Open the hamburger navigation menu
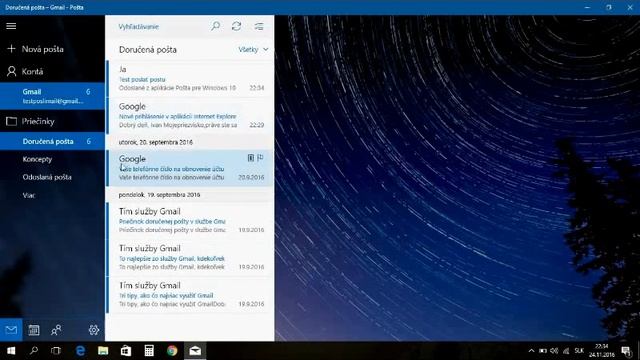The height and width of the screenshot is (360, 640). (x=11, y=26)
